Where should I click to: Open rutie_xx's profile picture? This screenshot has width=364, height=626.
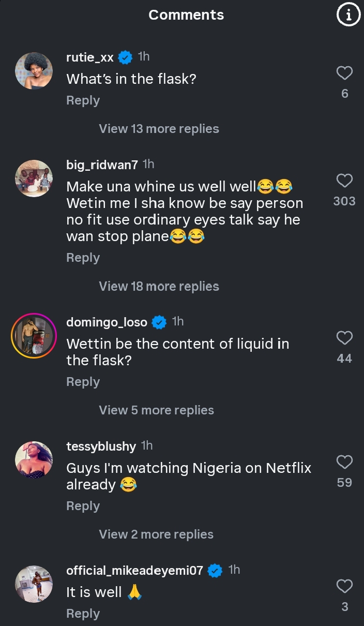(34, 71)
